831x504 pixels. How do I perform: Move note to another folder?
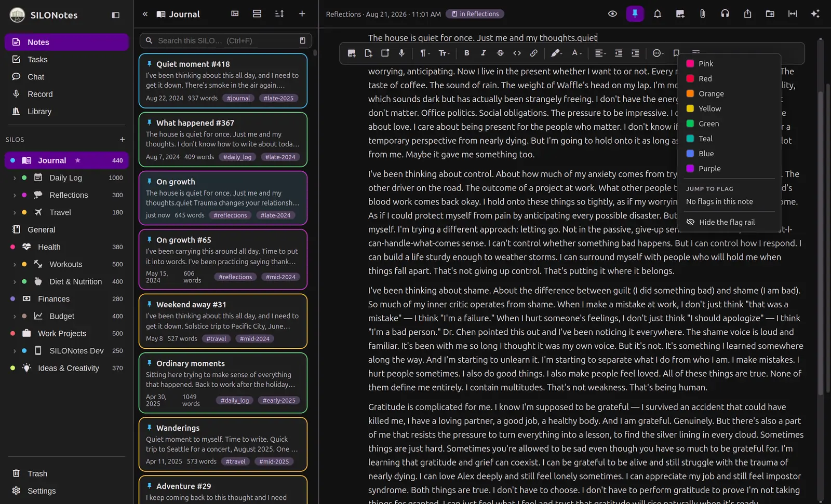pyautogui.click(x=770, y=14)
